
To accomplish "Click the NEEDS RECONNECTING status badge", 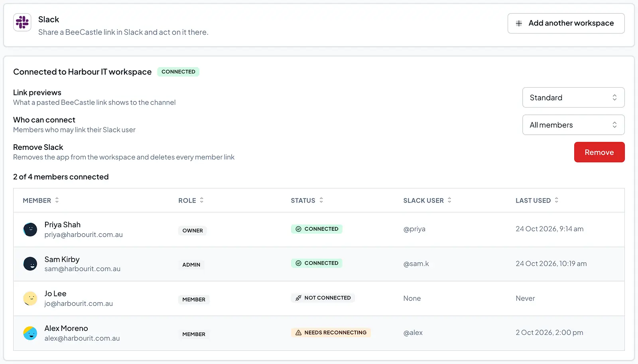I will click(x=331, y=333).
